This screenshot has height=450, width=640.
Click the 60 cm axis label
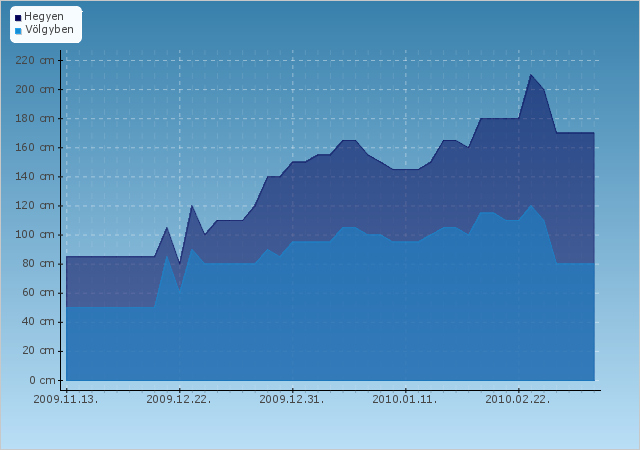coord(38,293)
